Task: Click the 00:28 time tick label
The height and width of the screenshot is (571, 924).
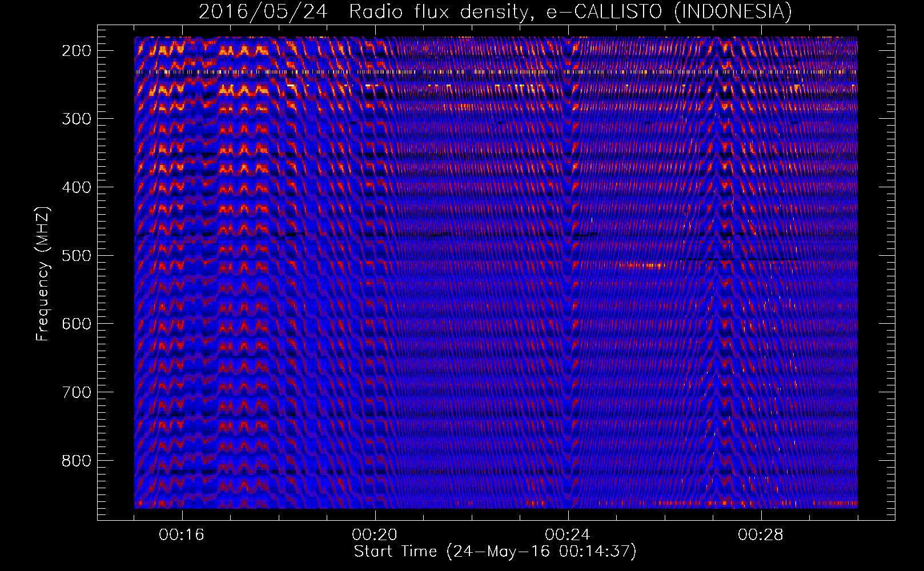Action: (x=761, y=534)
